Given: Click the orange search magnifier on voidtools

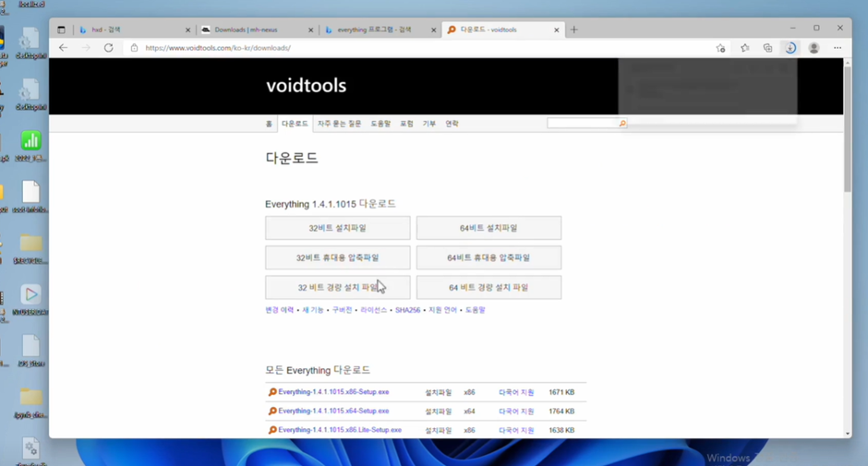Looking at the screenshot, I should tap(622, 124).
